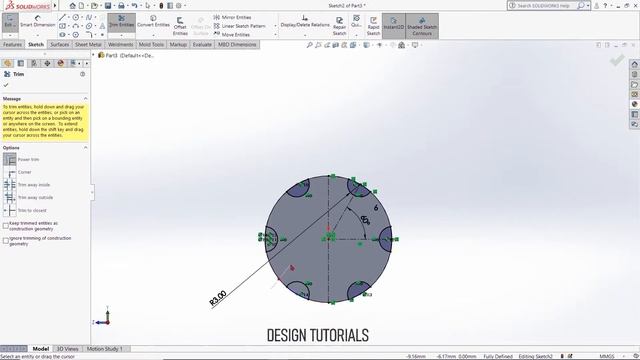Screen dimensions: 640x360
Task: Click the Mirror Entities command
Action: pos(232,17)
